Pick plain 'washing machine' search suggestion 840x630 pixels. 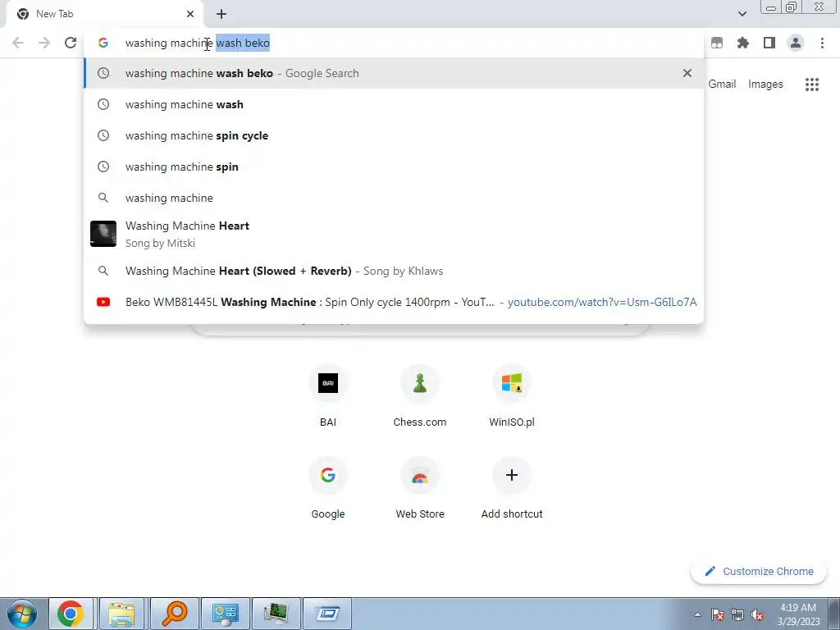(394, 198)
